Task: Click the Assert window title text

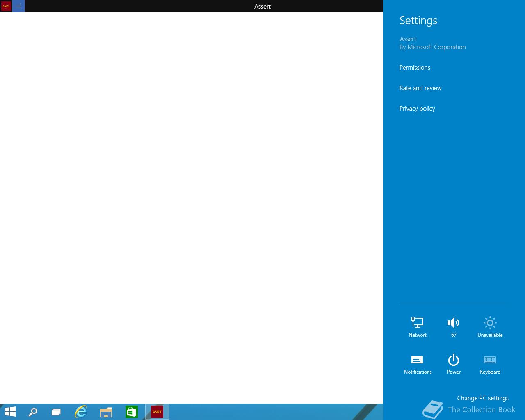Action: click(262, 7)
